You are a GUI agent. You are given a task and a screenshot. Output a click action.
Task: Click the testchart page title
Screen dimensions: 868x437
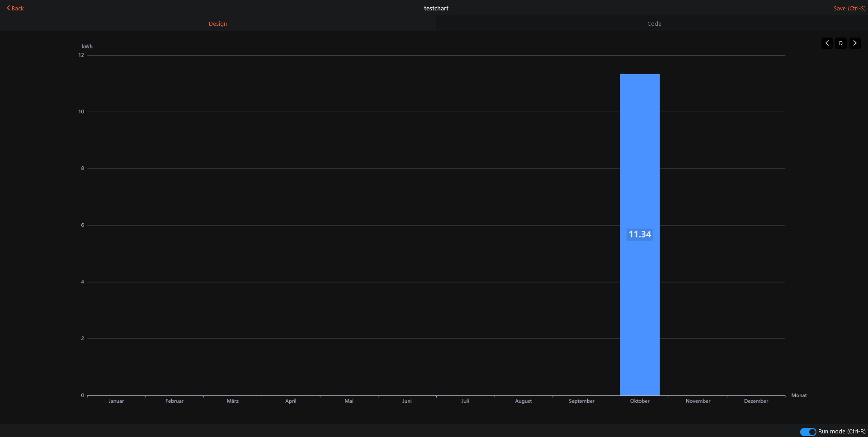[436, 8]
